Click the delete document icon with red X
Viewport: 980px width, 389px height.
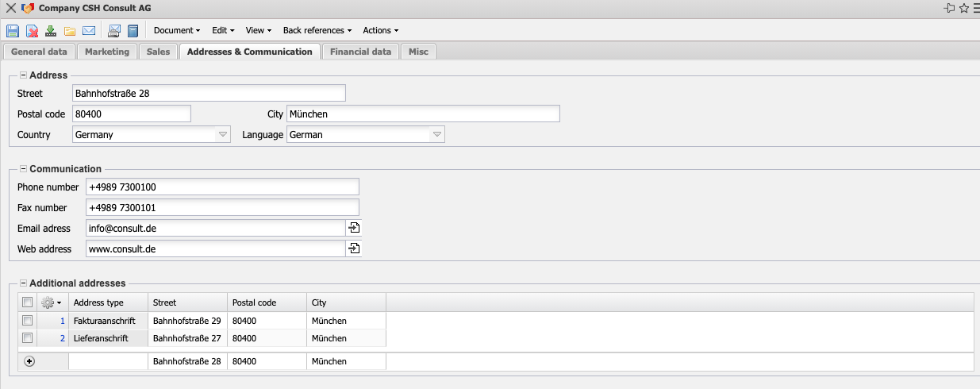point(32,31)
